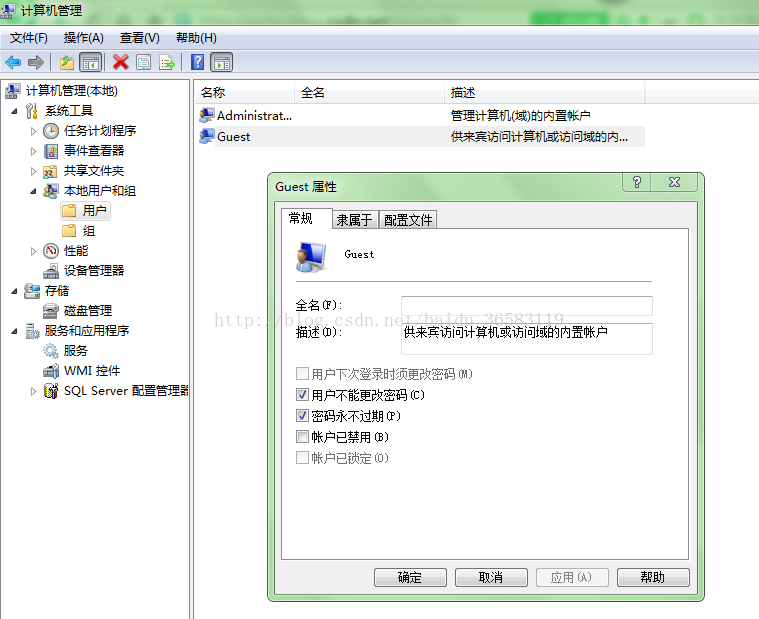Expand the 任务计划程序 tree node
The width and height of the screenshot is (759, 619).
coord(33,131)
